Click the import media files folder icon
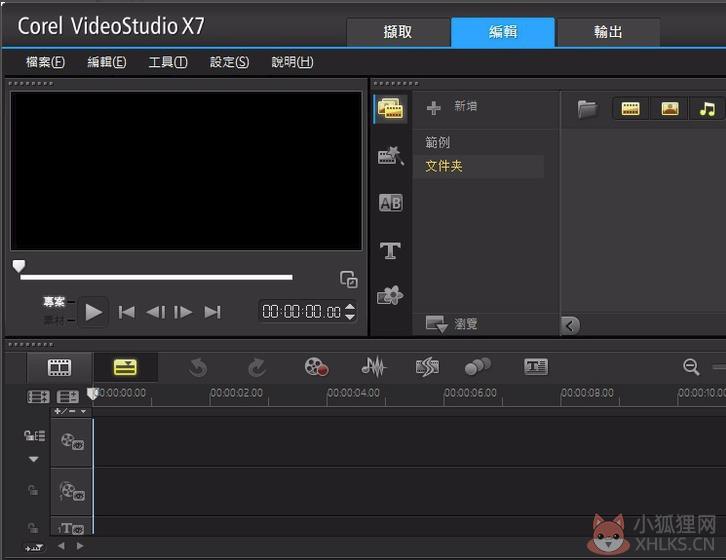 588,109
